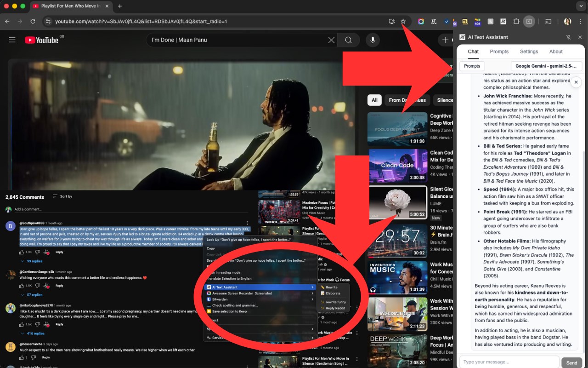This screenshot has height=368, width=588.
Task: Clear the search box with the X icon
Action: point(331,40)
